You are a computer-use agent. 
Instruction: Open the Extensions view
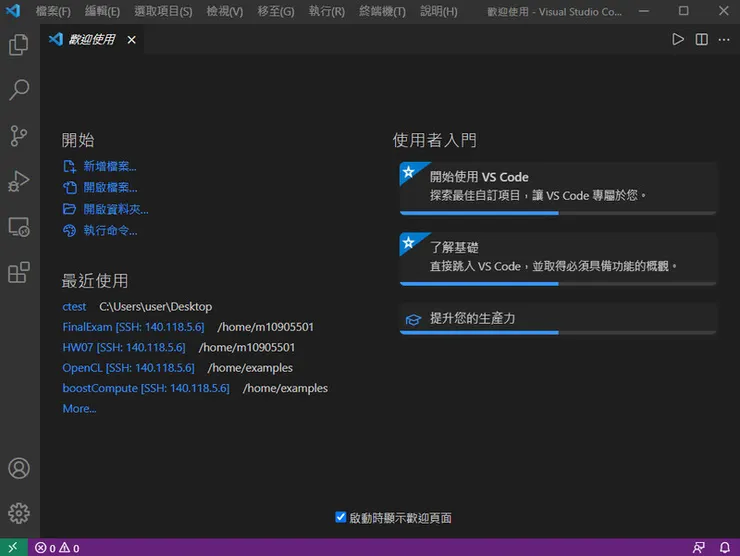[x=19, y=272]
